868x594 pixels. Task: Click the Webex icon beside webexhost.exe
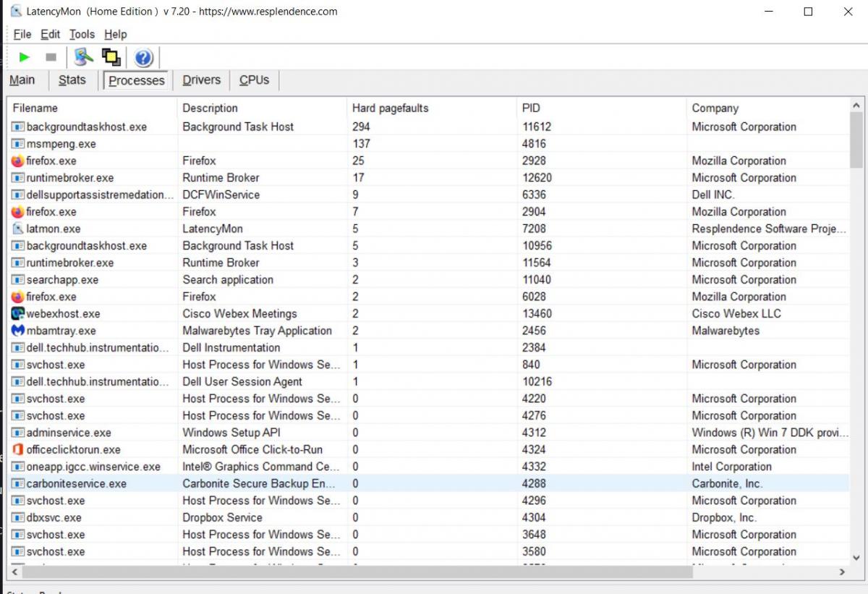coord(18,314)
